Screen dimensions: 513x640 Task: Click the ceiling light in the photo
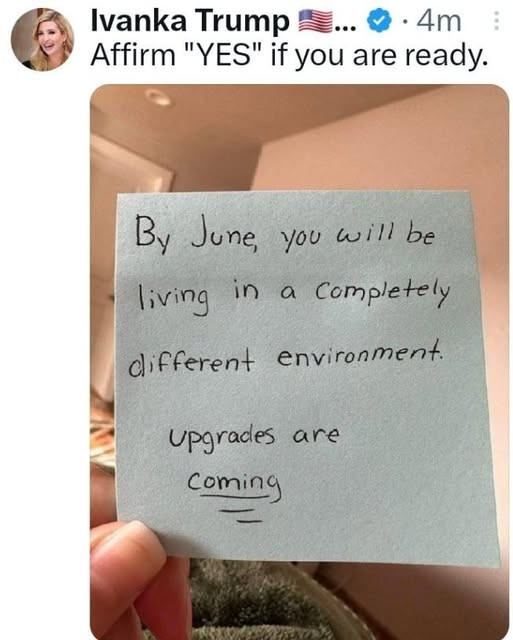click(x=158, y=98)
